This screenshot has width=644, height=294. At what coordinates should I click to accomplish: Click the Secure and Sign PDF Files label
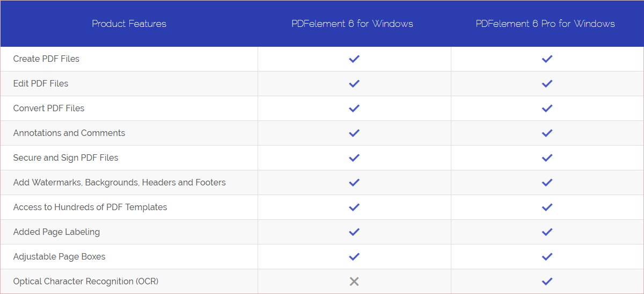coord(66,157)
